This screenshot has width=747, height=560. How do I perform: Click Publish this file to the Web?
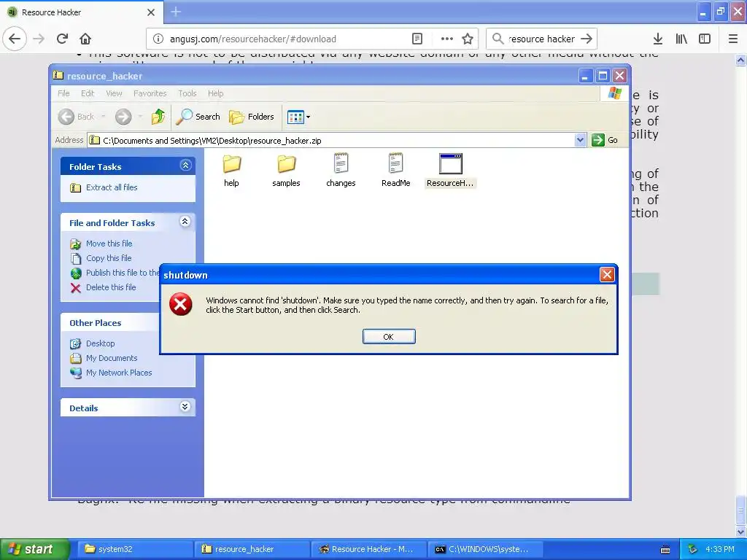click(x=115, y=273)
